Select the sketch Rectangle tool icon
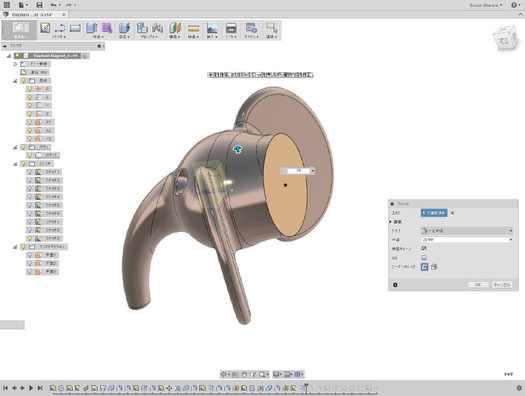 click(x=75, y=28)
